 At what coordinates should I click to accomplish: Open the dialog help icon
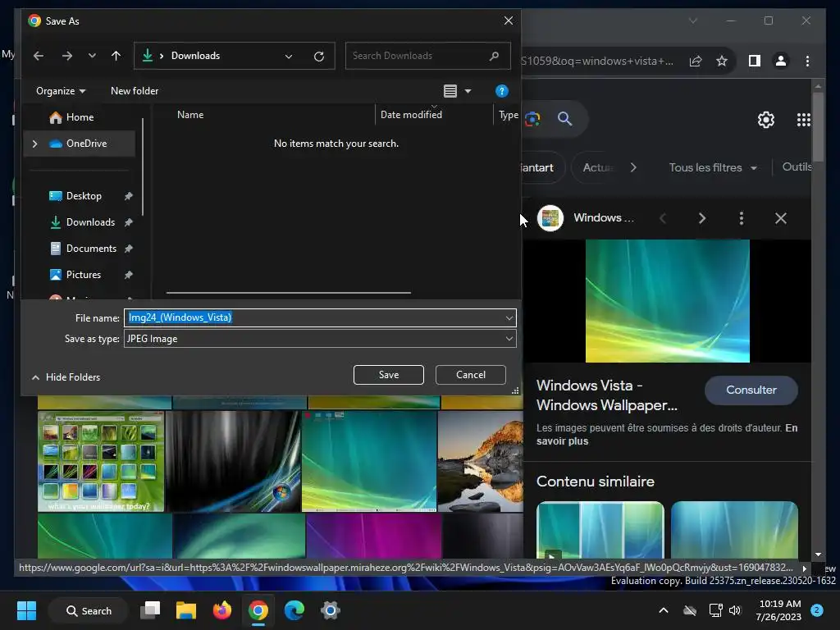[x=501, y=91]
